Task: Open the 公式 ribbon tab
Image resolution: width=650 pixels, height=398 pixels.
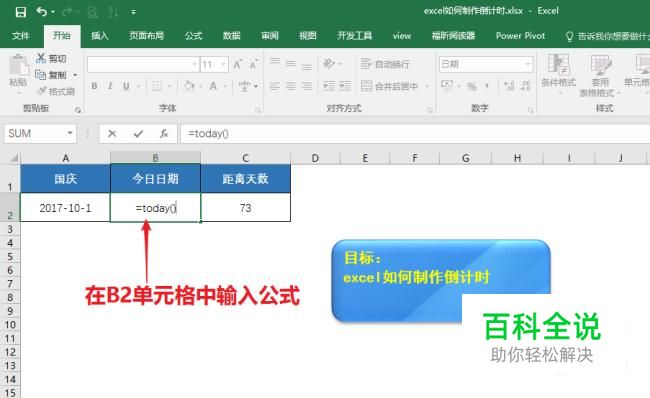Action: click(x=194, y=36)
